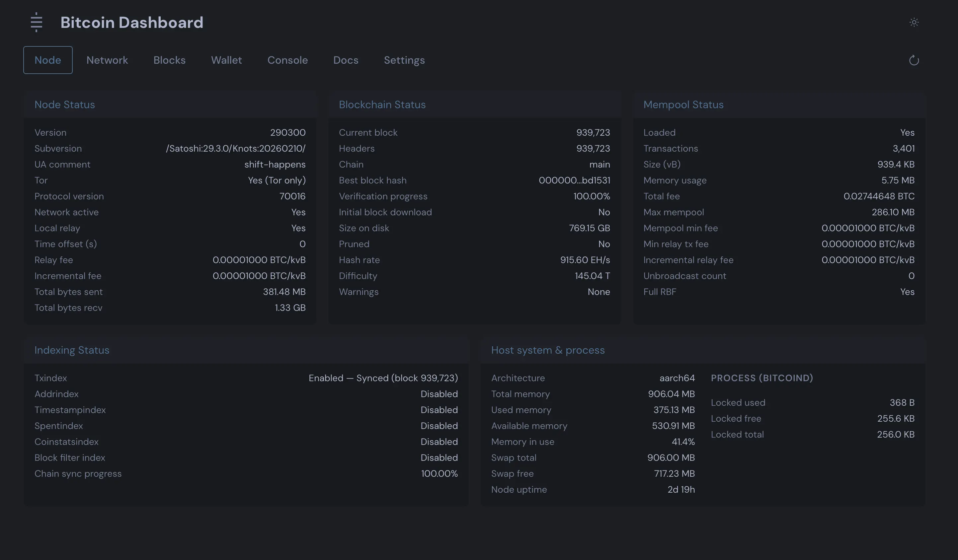
Task: Go to the Settings tab
Action: (x=404, y=60)
